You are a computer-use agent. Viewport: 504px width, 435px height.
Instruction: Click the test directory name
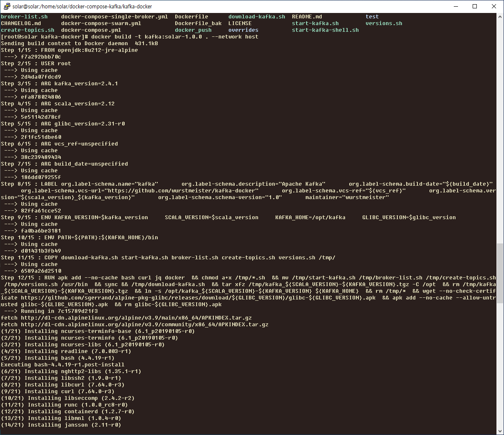point(372,17)
